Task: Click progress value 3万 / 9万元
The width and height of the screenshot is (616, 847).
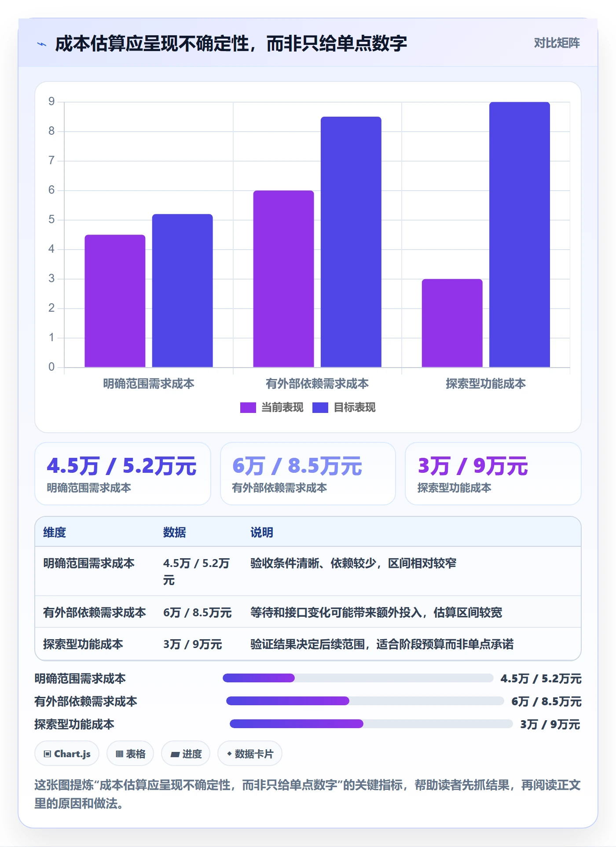Action: pos(550,724)
